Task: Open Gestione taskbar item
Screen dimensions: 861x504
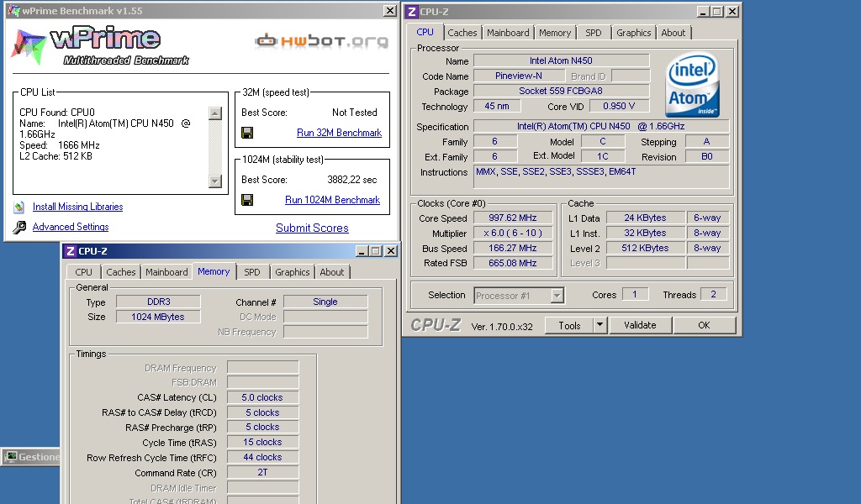Action: click(x=31, y=457)
